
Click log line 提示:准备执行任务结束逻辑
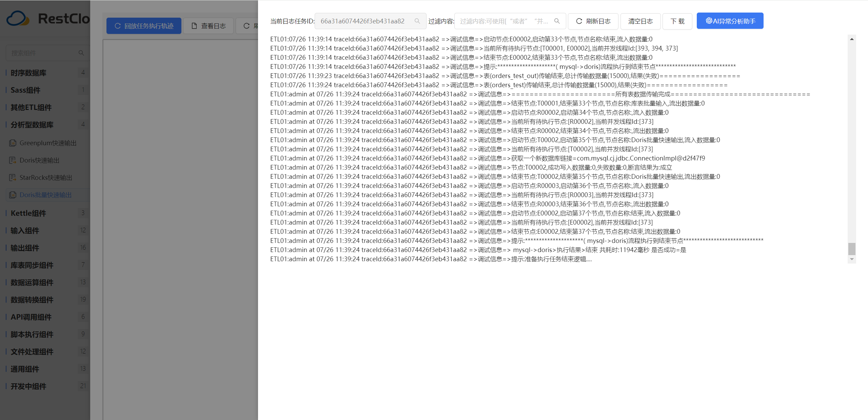[431, 259]
